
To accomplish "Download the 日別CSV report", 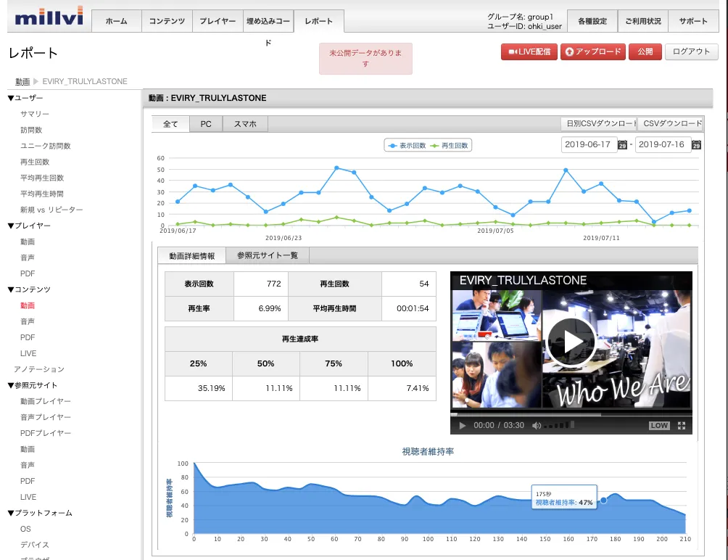I will coord(598,124).
